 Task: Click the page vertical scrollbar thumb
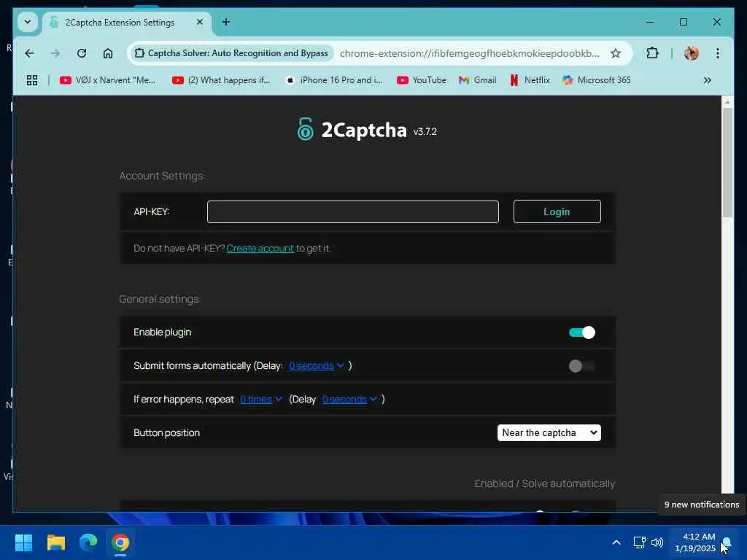click(x=727, y=163)
